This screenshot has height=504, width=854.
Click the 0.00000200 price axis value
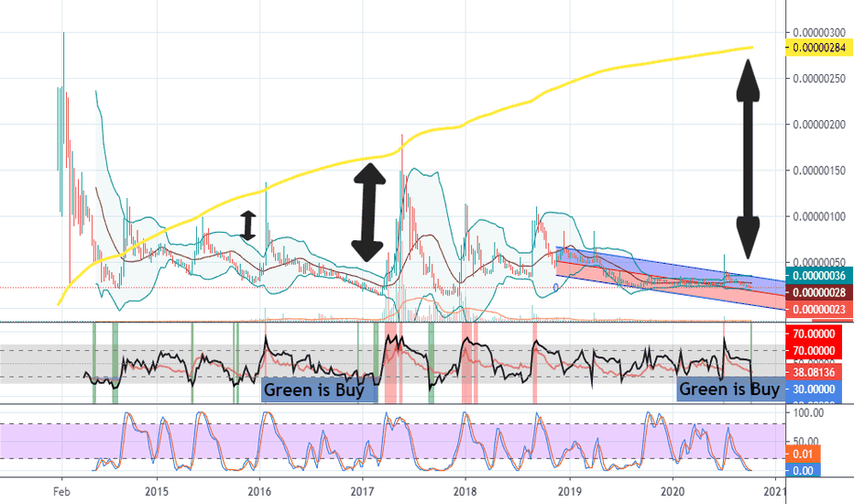click(819, 125)
